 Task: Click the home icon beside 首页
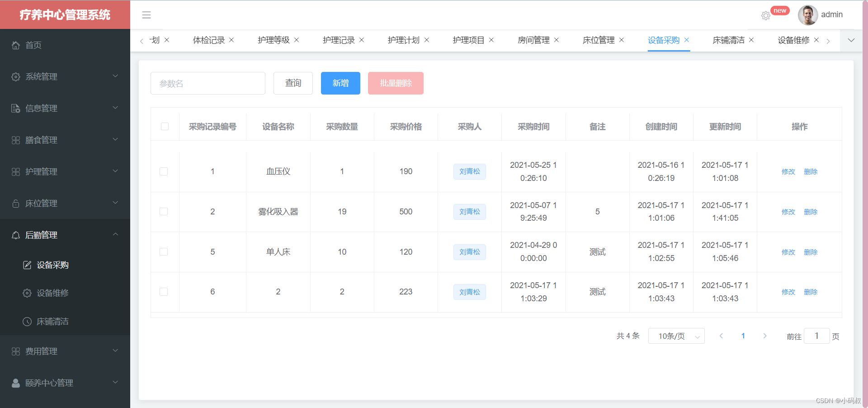[x=16, y=45]
